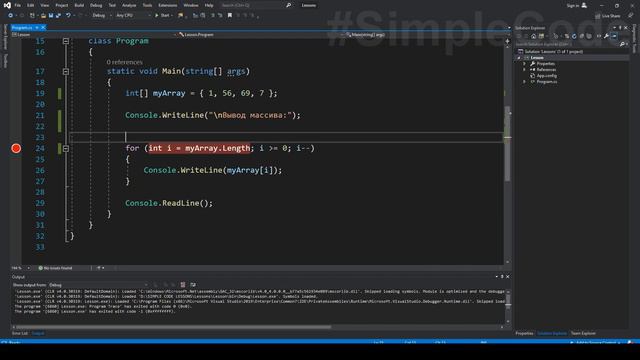Expand the Properties node in Solution Explorer

click(x=524, y=64)
